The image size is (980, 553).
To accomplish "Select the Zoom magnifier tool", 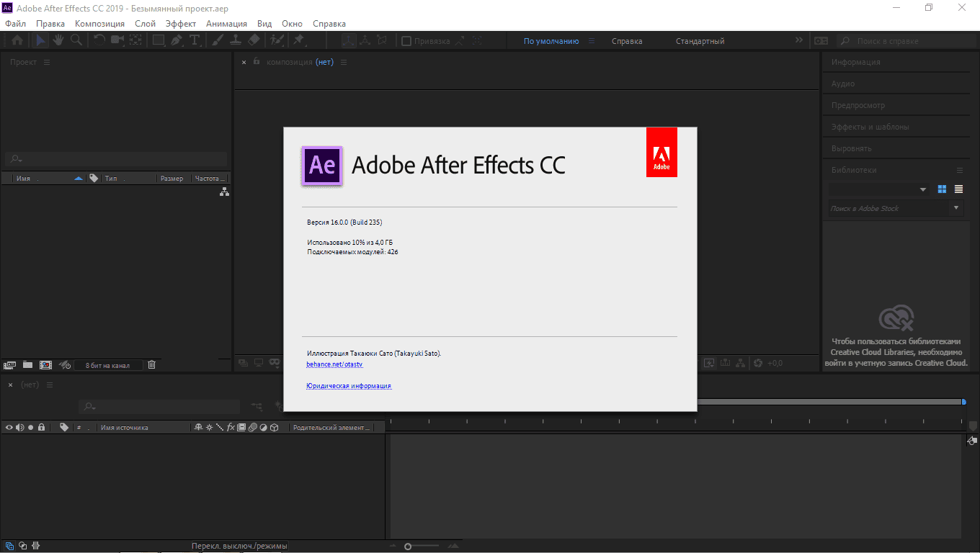I will coord(76,41).
